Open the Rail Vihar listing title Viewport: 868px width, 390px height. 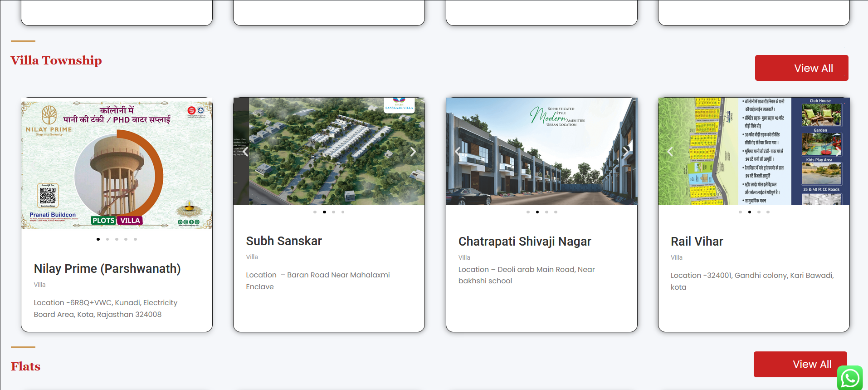(697, 242)
